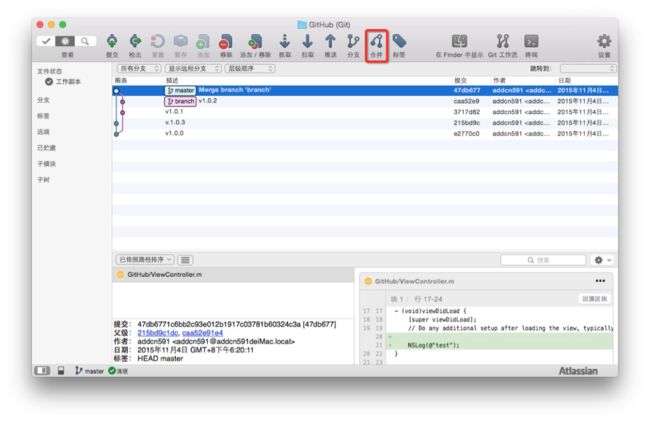
Task: Open the 所有分支 all-branches dropdown
Action: [139, 68]
